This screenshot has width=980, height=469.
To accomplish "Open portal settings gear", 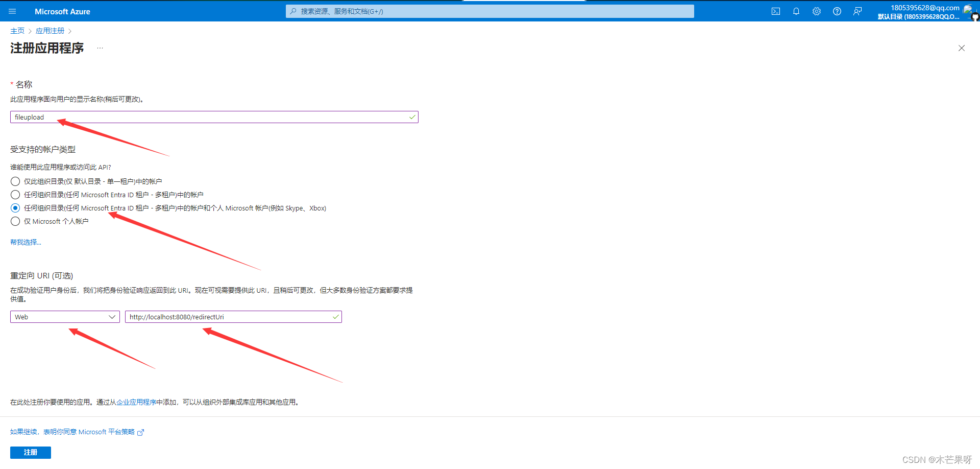I will [x=817, y=11].
